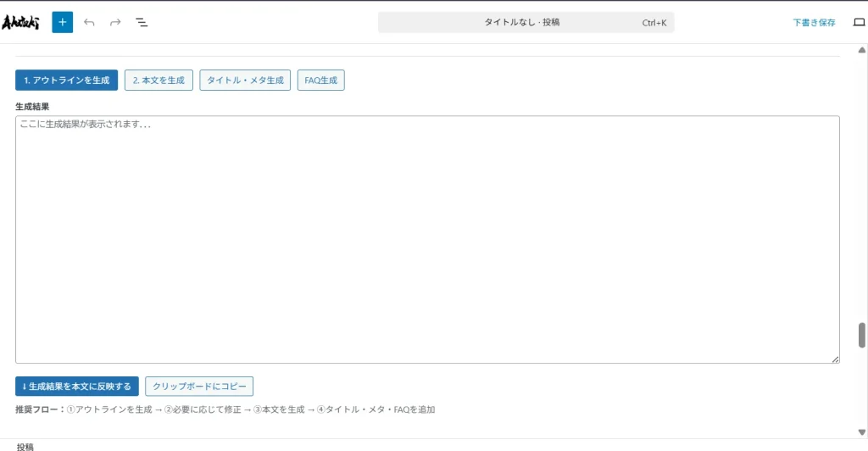The height and width of the screenshot is (451, 868).
Task: Focus the 生成結果 text area
Action: click(x=427, y=239)
